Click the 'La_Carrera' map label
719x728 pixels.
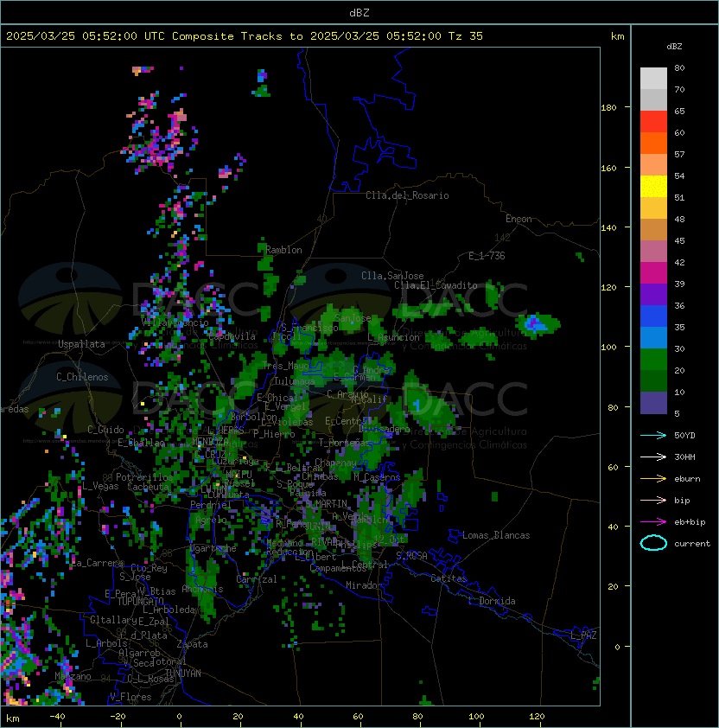[98, 563]
